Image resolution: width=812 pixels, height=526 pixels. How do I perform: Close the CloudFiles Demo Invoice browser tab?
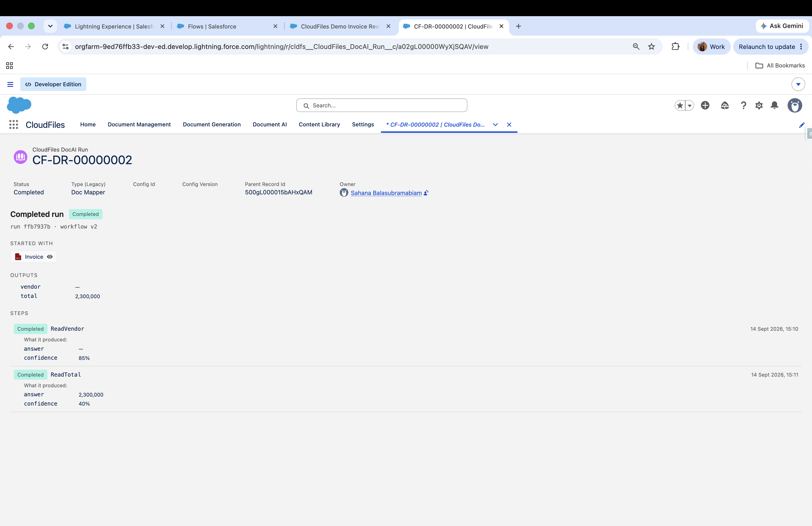point(388,26)
